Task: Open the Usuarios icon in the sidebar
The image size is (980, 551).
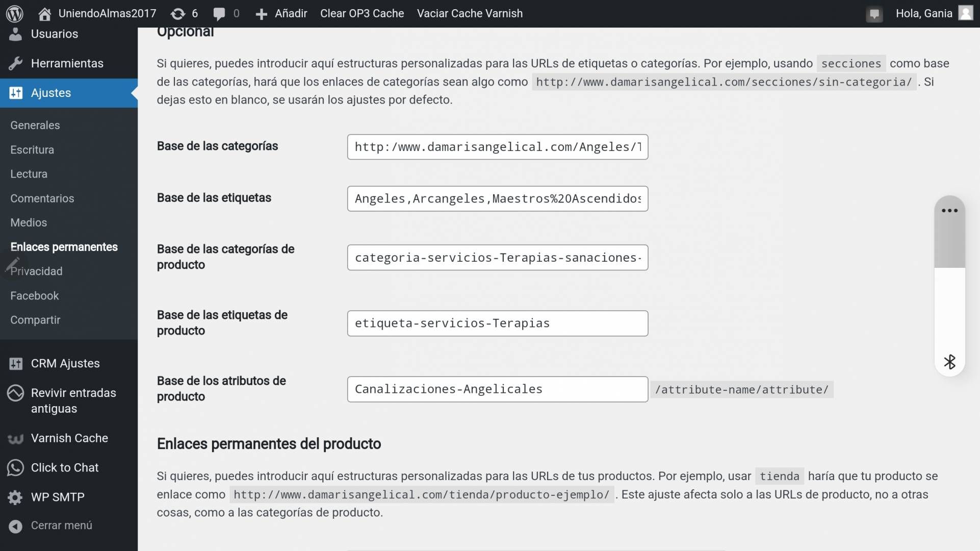Action: pyautogui.click(x=16, y=34)
